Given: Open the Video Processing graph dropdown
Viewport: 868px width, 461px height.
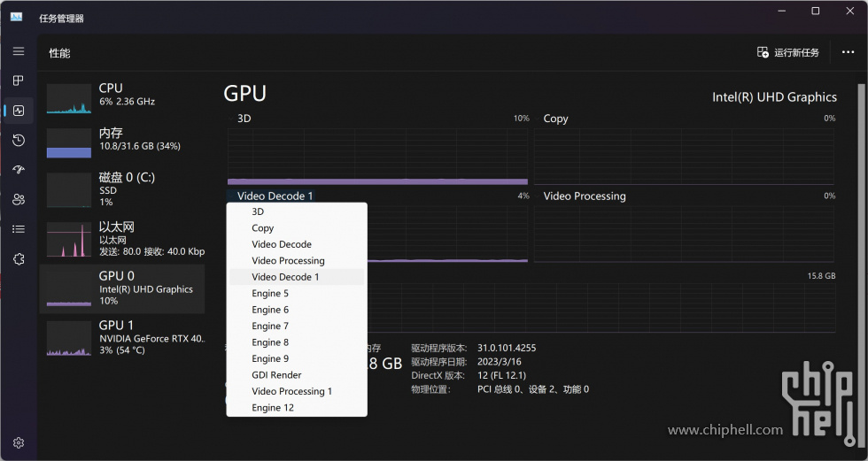Looking at the screenshot, I should point(580,196).
